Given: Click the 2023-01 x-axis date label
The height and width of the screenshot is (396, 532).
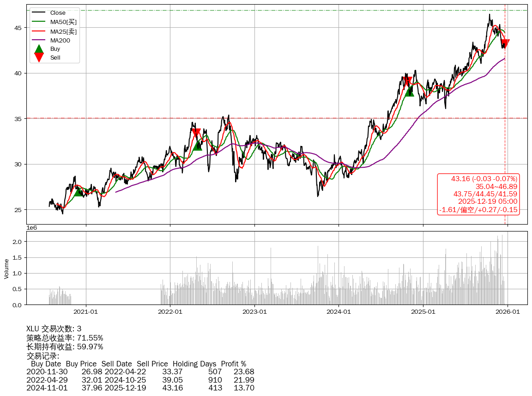Looking at the screenshot, I should pyautogui.click(x=254, y=312).
